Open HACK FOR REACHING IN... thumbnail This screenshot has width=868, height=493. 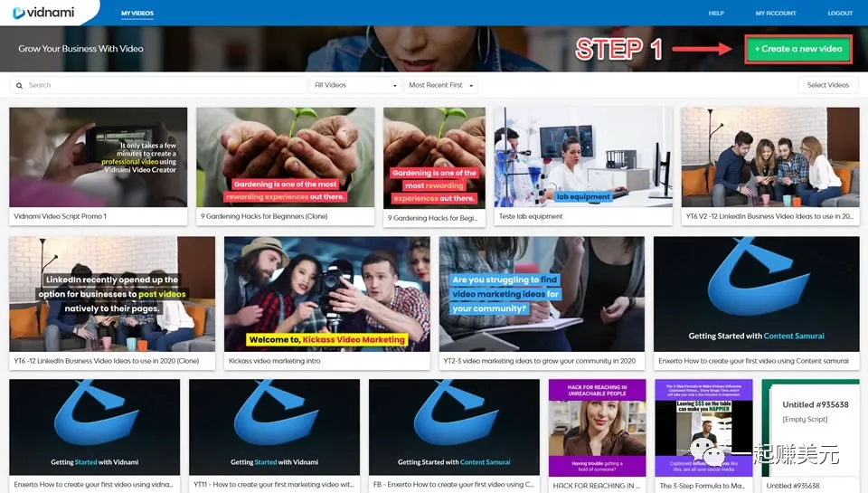click(597, 428)
